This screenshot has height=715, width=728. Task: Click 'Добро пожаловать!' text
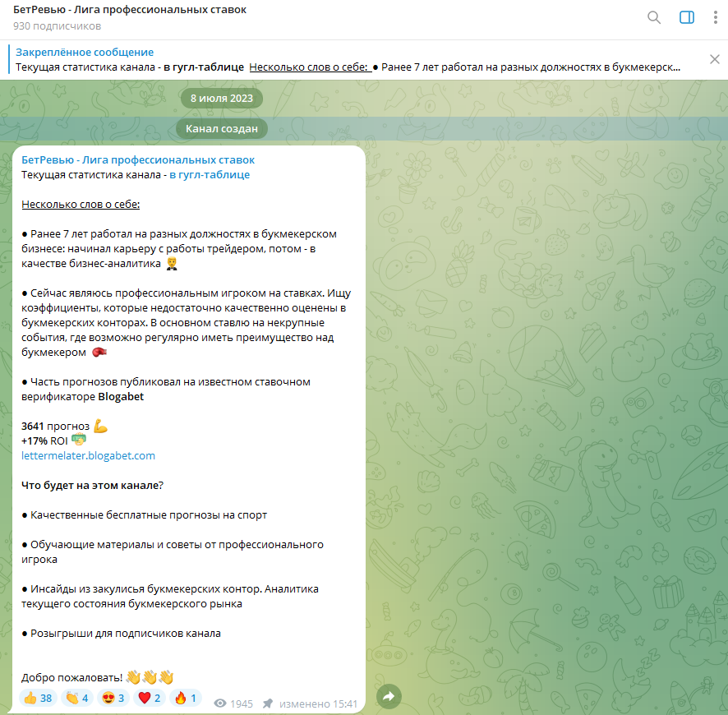coord(72,677)
